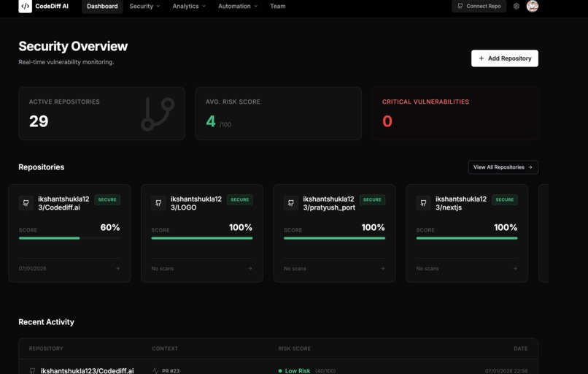Expand the Automation menu
Image resolution: width=588 pixels, height=374 pixels.
point(238,6)
